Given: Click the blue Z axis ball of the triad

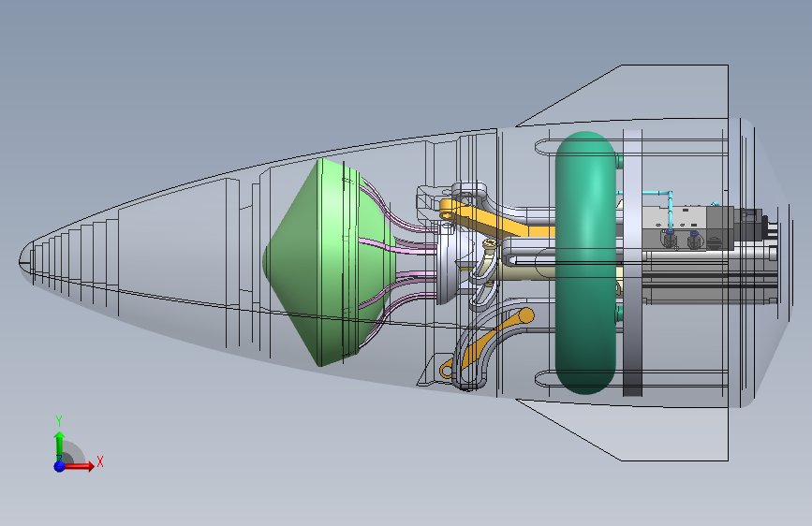Looking at the screenshot, I should coord(60,466).
